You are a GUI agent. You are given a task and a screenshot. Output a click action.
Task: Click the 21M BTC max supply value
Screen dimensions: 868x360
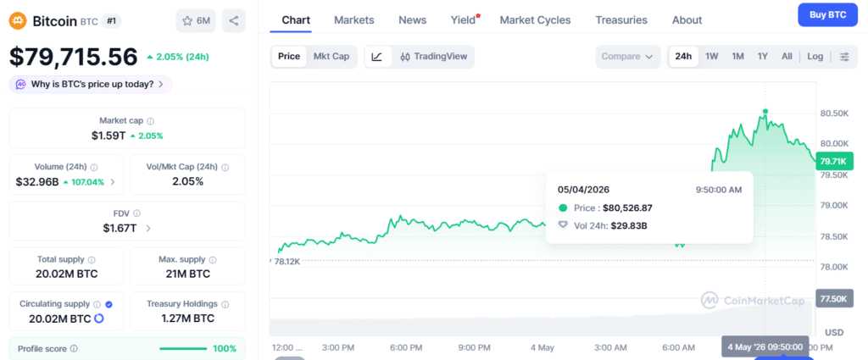187,274
